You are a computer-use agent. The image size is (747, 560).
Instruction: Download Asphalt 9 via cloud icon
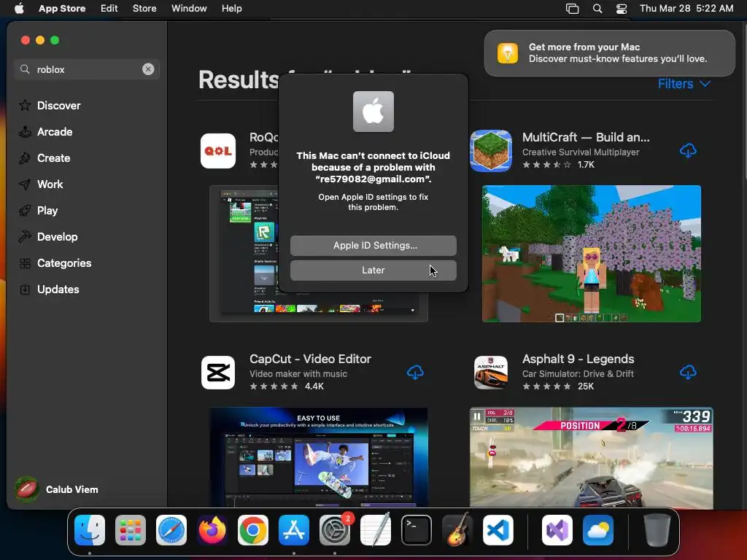(x=688, y=372)
